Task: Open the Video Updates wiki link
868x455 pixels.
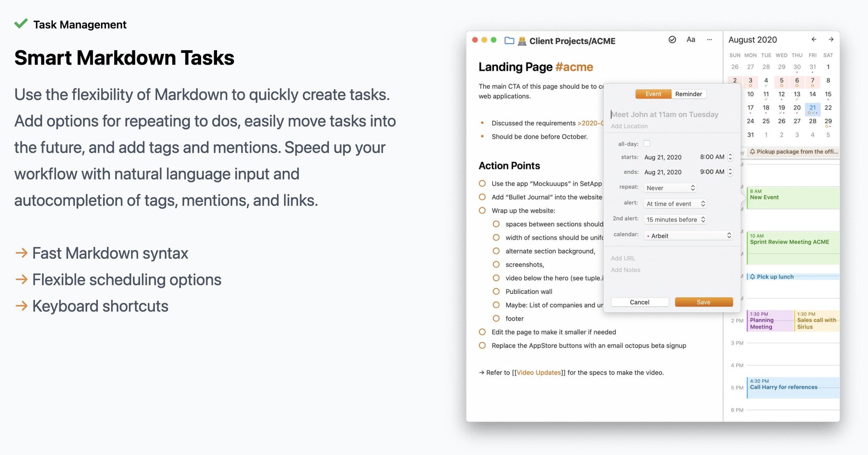Action: pos(539,372)
